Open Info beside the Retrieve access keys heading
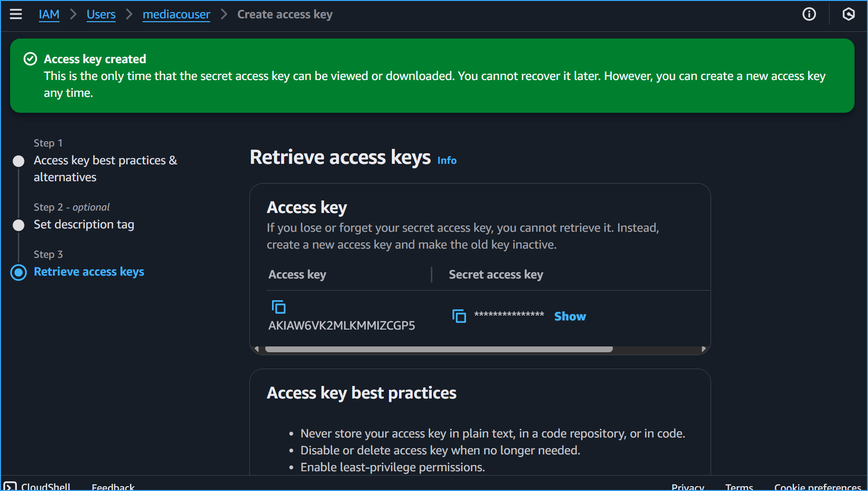868x491 pixels. [x=446, y=160]
